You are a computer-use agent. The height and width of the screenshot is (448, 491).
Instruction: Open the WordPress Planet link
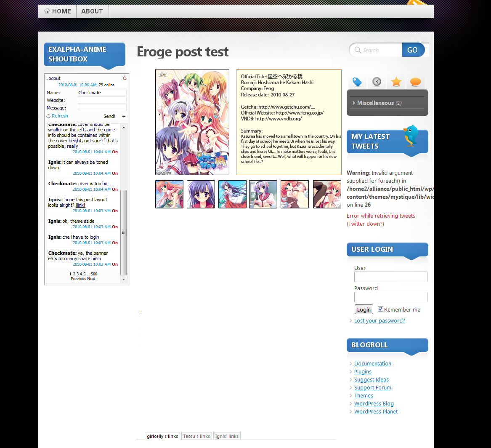point(376,412)
